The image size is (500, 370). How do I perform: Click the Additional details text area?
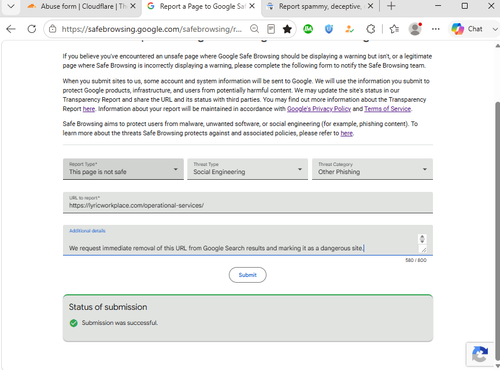coord(248,240)
